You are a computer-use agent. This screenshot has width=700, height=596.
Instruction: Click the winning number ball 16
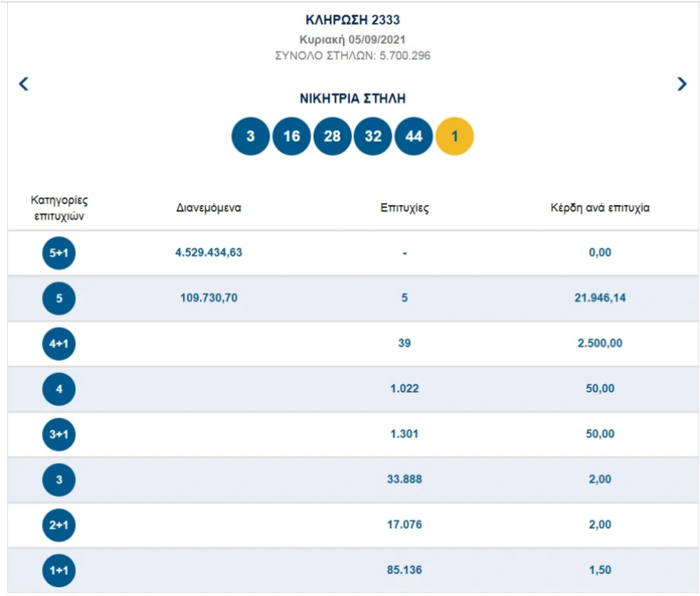point(291,136)
